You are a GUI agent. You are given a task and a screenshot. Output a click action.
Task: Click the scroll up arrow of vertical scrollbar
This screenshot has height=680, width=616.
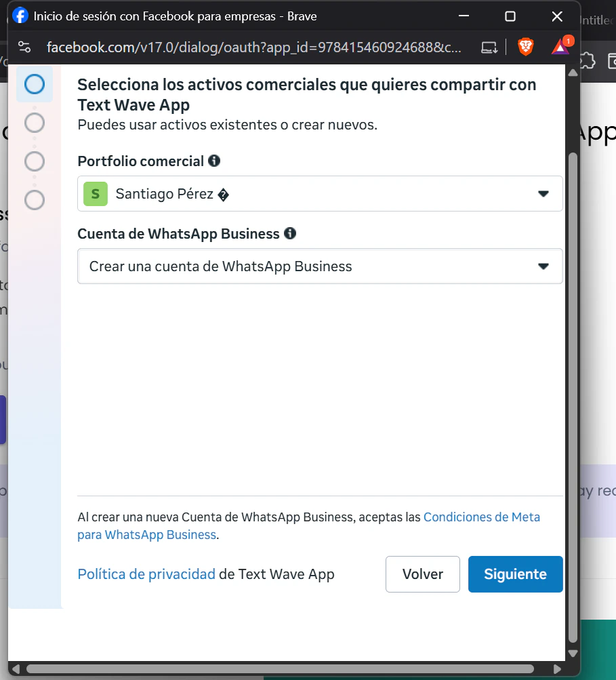573,73
